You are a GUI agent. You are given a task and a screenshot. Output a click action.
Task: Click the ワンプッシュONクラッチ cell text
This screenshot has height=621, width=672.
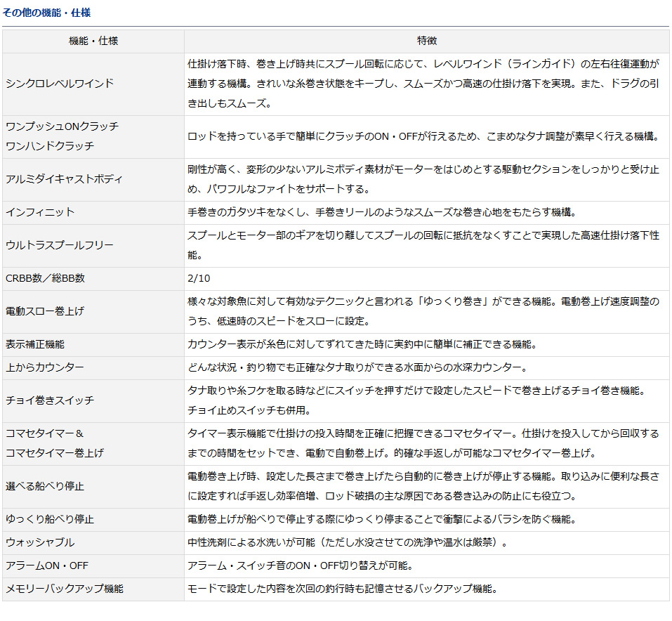coord(62,126)
